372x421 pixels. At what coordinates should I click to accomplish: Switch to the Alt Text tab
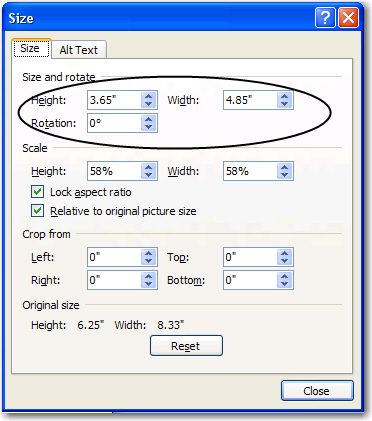click(x=79, y=50)
